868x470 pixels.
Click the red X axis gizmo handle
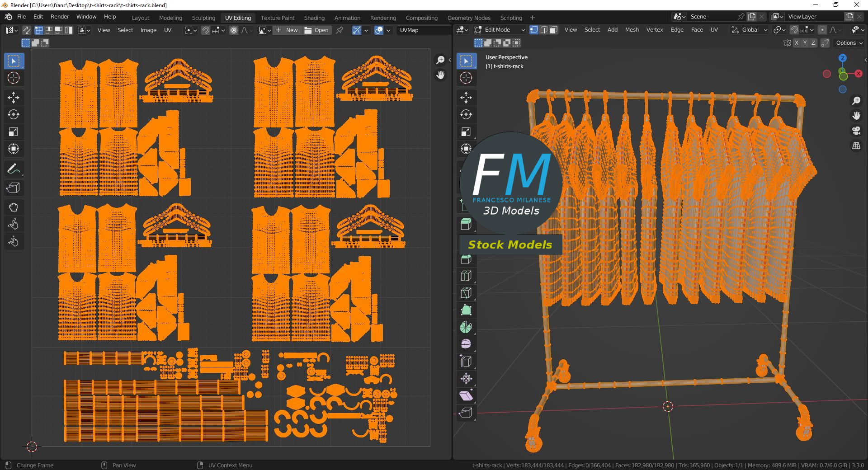[x=859, y=73]
